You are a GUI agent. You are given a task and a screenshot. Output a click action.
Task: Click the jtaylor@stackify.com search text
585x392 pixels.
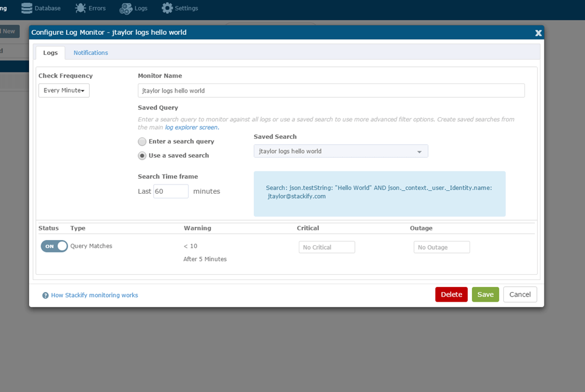pos(296,197)
